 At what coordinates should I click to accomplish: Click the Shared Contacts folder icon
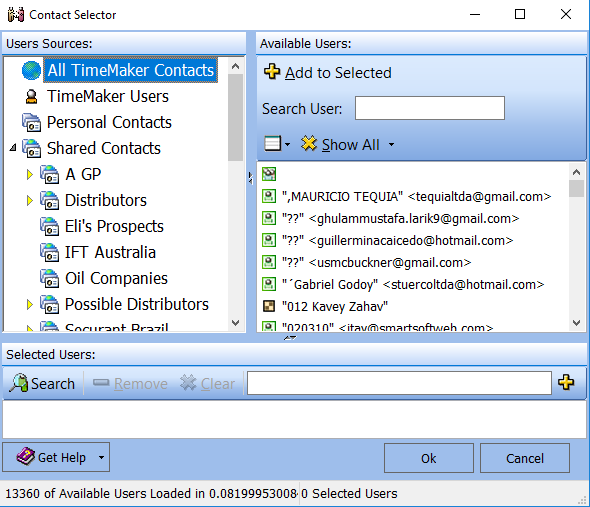[31, 148]
